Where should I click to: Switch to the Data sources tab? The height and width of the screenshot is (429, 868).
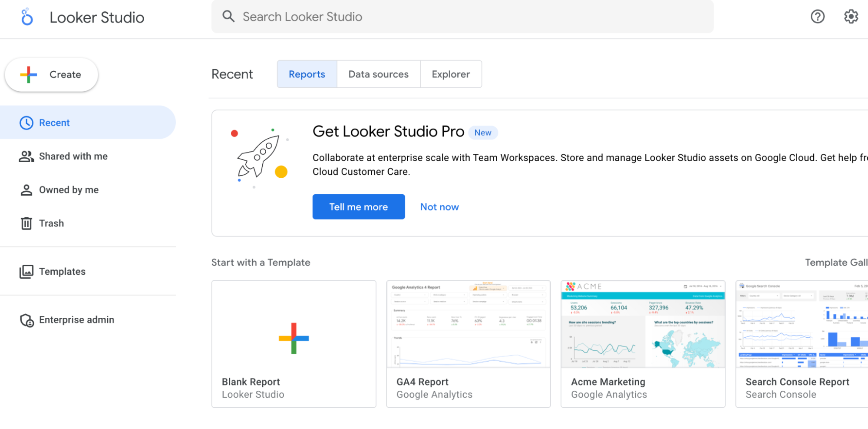pyautogui.click(x=378, y=74)
